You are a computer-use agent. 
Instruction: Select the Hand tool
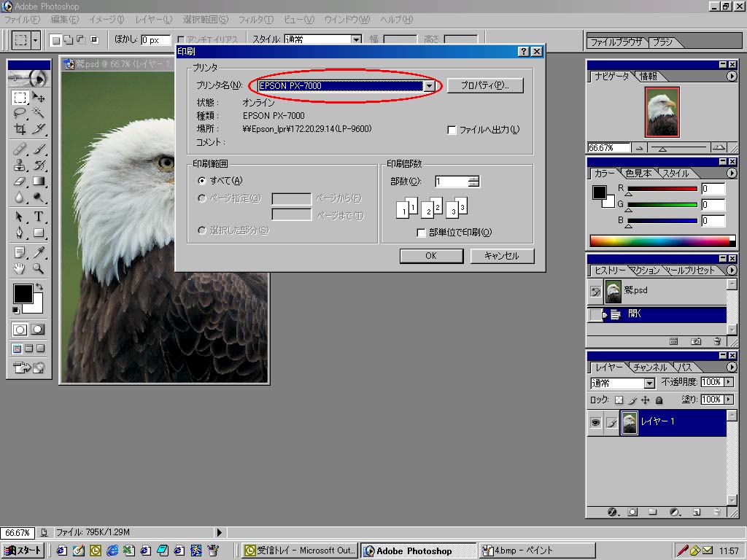(20, 269)
